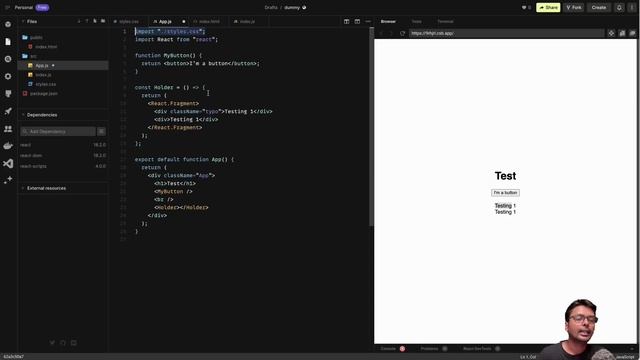Click the middle icon right of the URL bar

[622, 33]
